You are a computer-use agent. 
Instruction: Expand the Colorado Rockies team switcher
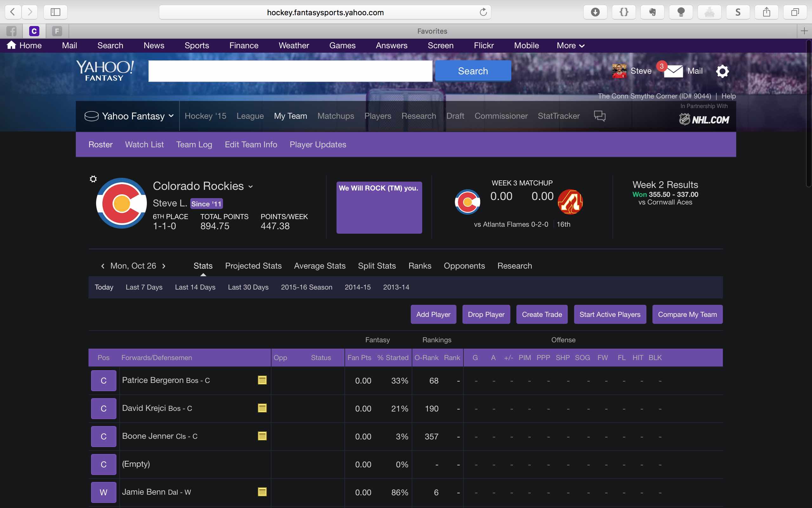tap(251, 186)
